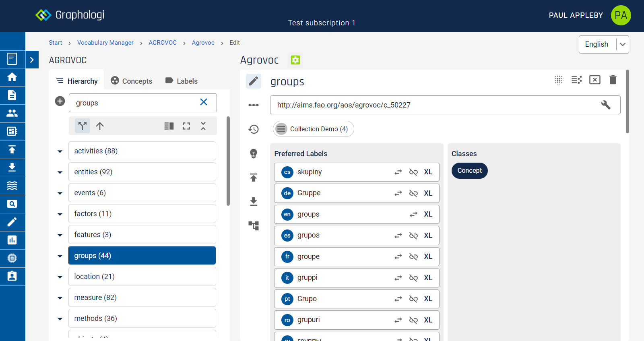Click the download icon in left sidebar

[x=12, y=167]
